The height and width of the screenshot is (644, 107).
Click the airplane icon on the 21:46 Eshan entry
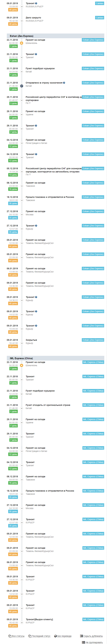tap(21, 86)
